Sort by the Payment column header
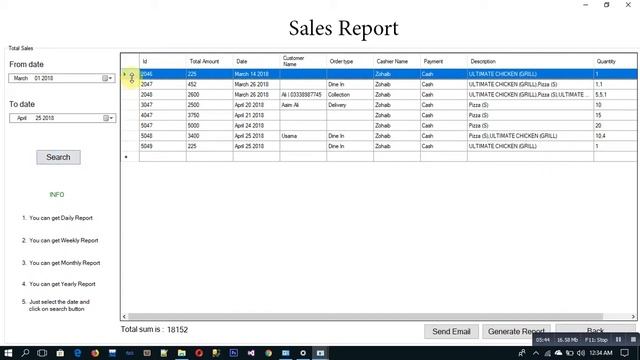The width and height of the screenshot is (640, 360). click(444, 61)
